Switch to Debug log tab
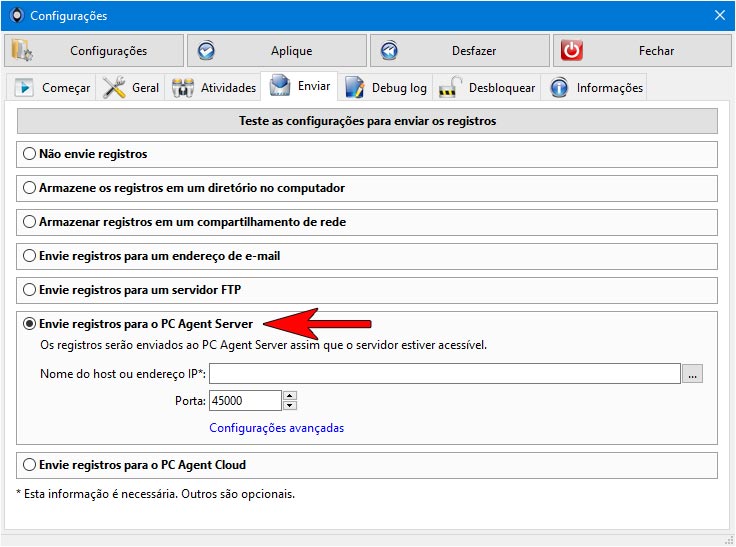 click(x=385, y=87)
